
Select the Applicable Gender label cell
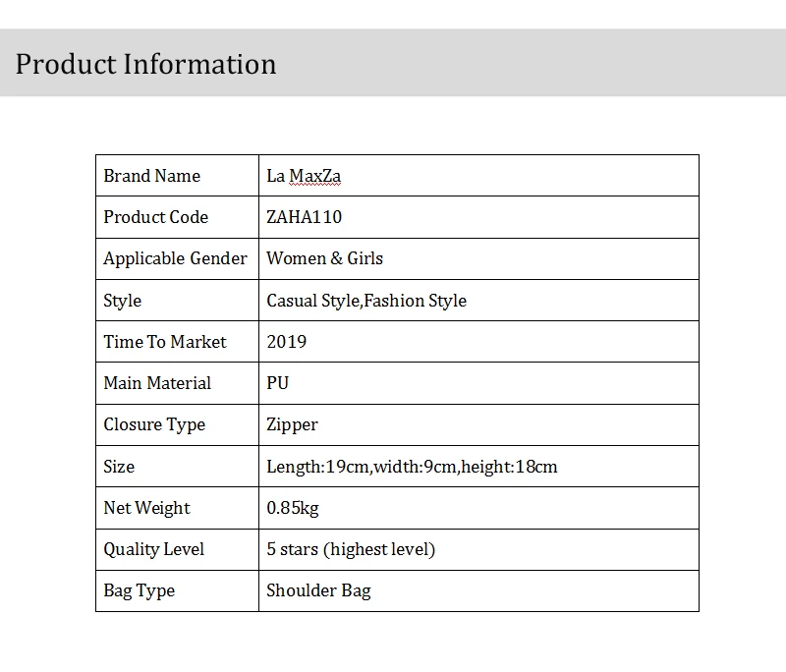click(x=177, y=258)
